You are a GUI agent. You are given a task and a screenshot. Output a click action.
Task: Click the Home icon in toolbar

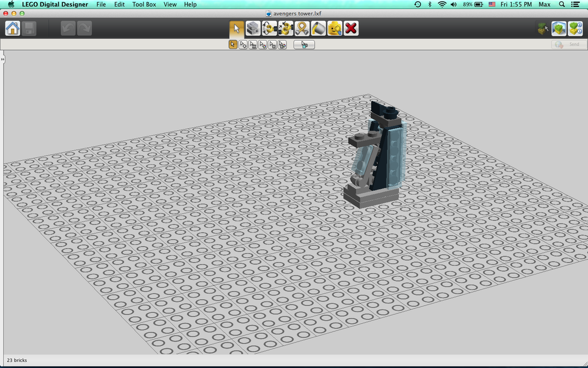pos(13,28)
